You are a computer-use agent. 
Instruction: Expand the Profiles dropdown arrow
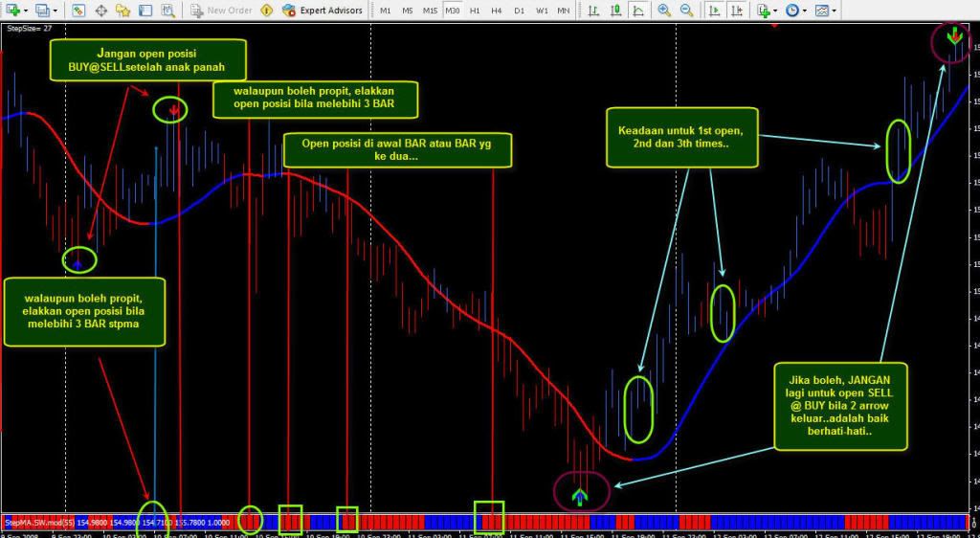[x=55, y=11]
